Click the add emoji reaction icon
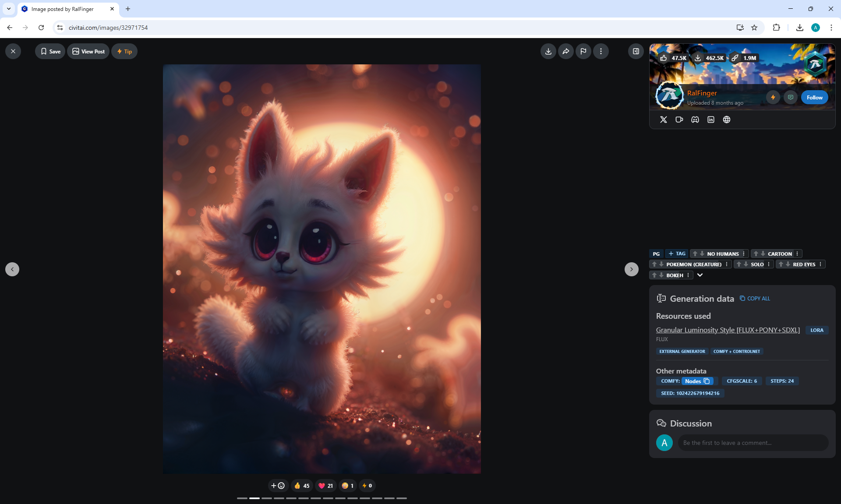This screenshot has height=504, width=841. click(x=278, y=486)
